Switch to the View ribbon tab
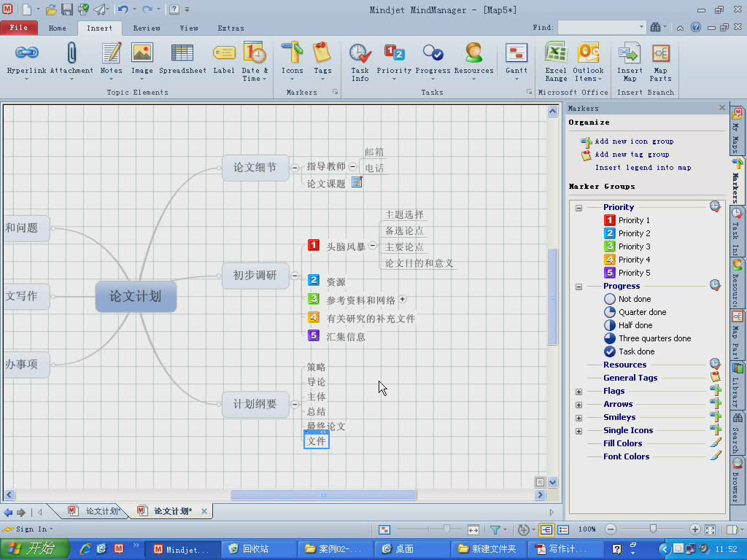 (189, 28)
